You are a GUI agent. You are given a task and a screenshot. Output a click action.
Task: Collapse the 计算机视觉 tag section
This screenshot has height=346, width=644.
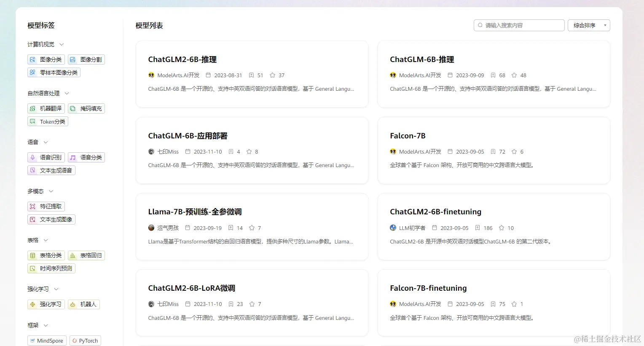pyautogui.click(x=62, y=44)
